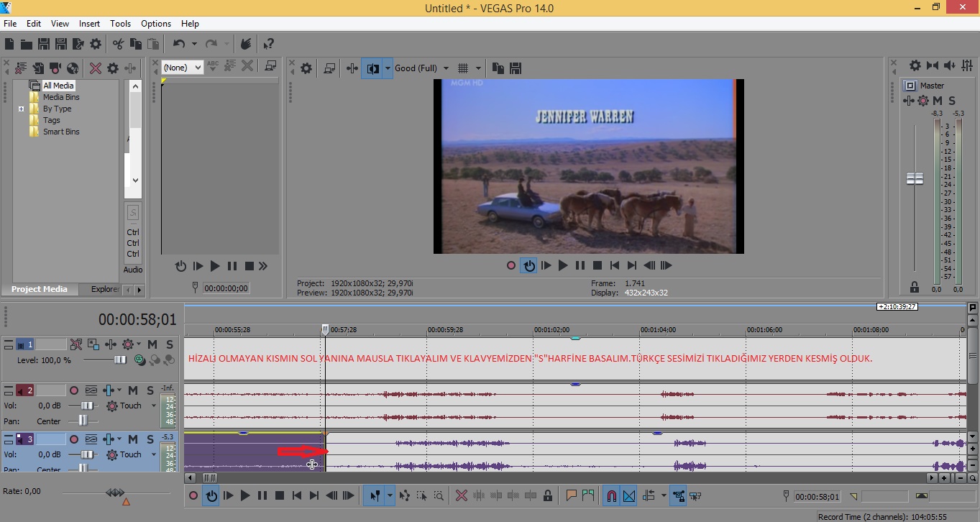
Task: Mute Master bus M button
Action: pyautogui.click(x=938, y=101)
